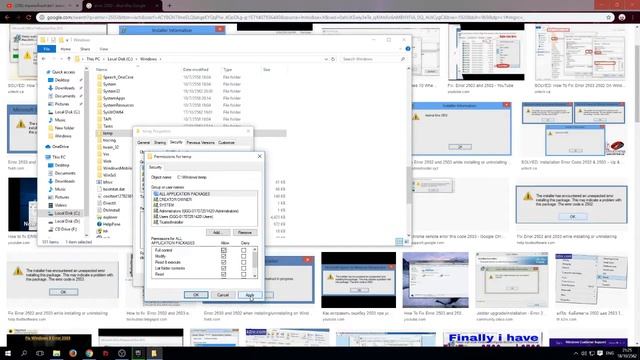Viewport: 640px width, 360px height.
Task: Click Apply in the Permissions for temp dialog
Action: point(250,295)
